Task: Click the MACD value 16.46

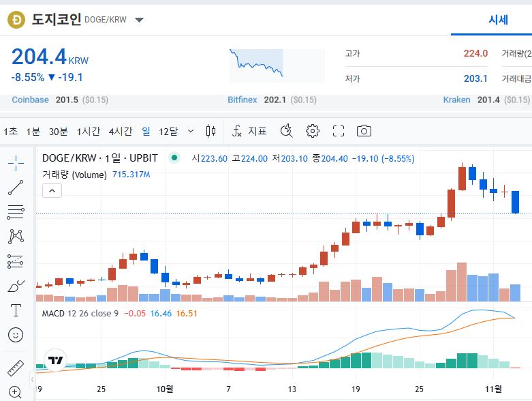Action: coord(161,314)
